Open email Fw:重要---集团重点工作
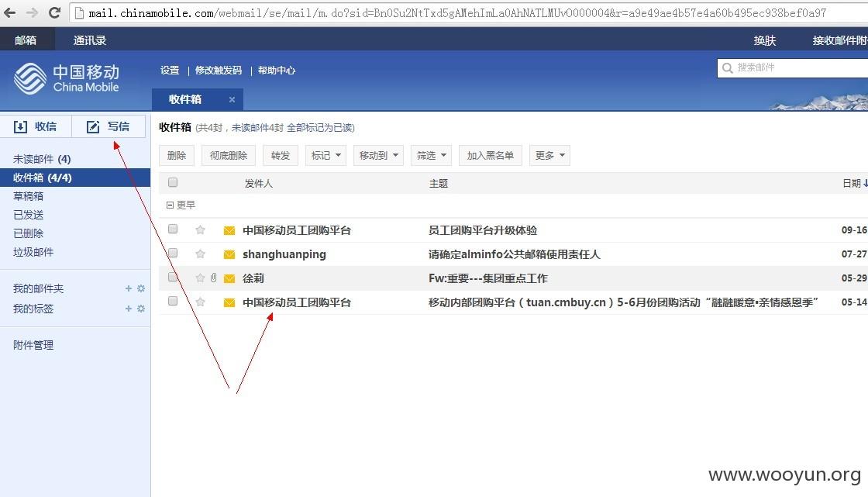Viewport: 868px width, 497px height. coord(488,278)
